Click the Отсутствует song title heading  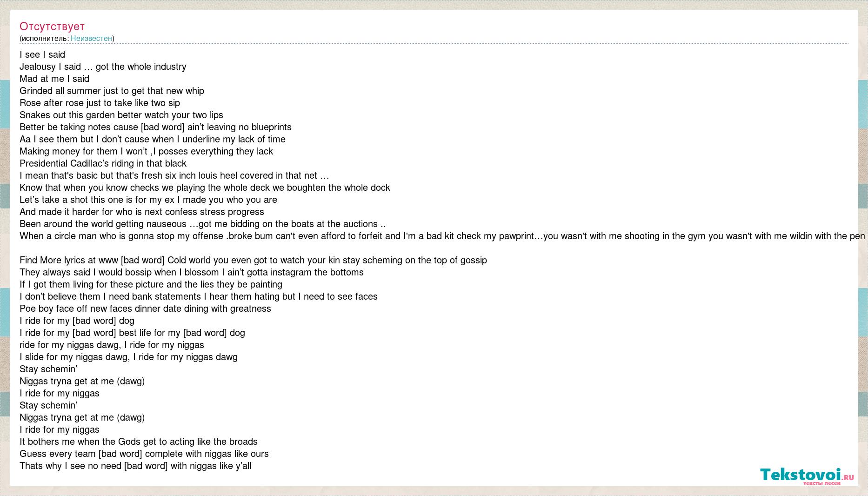tap(52, 27)
